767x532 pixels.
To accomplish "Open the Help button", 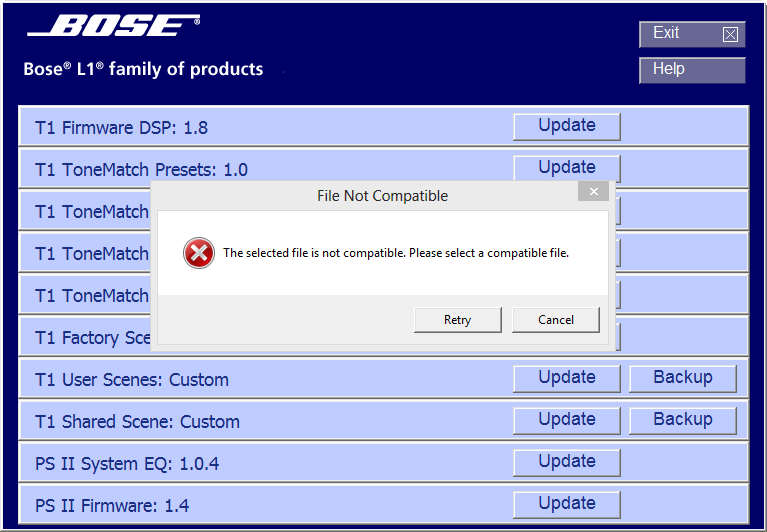I will coord(692,70).
